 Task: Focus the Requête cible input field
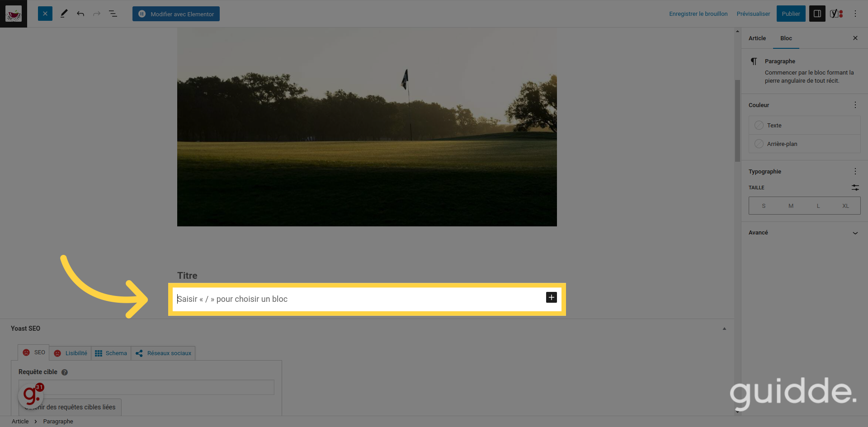[146, 387]
